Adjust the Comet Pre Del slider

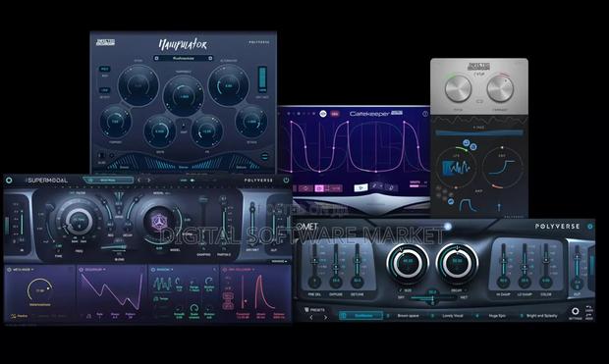tap(314, 266)
